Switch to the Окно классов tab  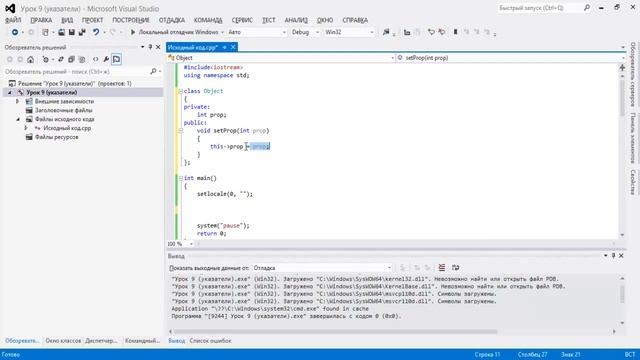[x=63, y=340]
